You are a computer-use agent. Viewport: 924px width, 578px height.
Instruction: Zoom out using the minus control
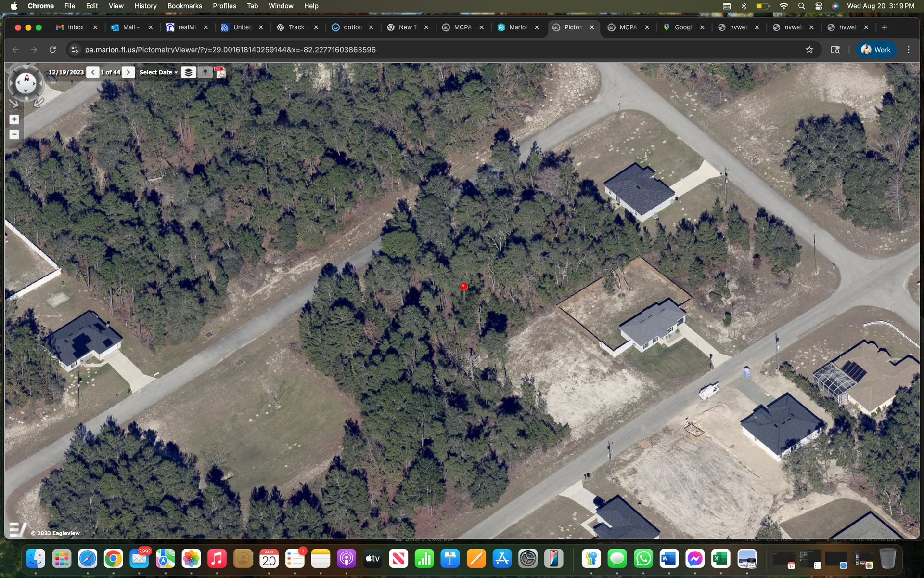[x=14, y=134]
